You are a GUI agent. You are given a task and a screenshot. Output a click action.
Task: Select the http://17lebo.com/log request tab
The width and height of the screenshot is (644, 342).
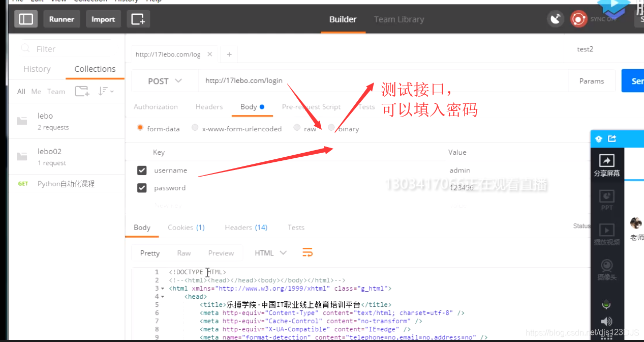175,54
